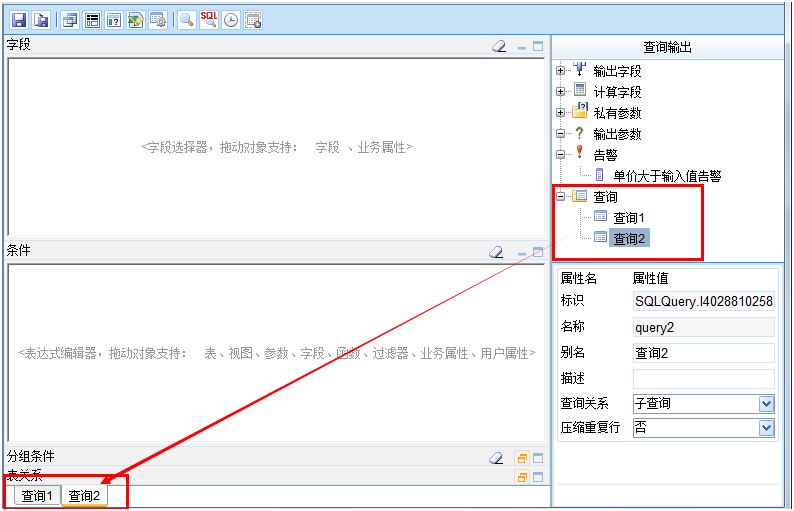Maximize the 分组条件 panel
Screen dimensions: 794x511
tap(538, 458)
